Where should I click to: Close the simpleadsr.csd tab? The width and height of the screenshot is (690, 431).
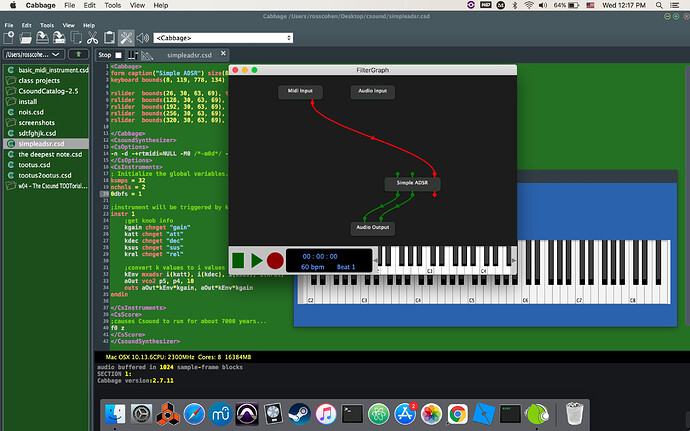pos(223,53)
